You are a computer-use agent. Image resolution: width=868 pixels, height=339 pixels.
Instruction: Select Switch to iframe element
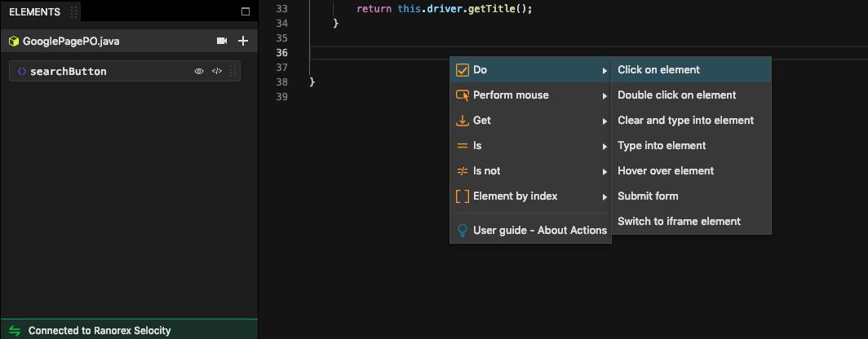[x=691, y=221]
